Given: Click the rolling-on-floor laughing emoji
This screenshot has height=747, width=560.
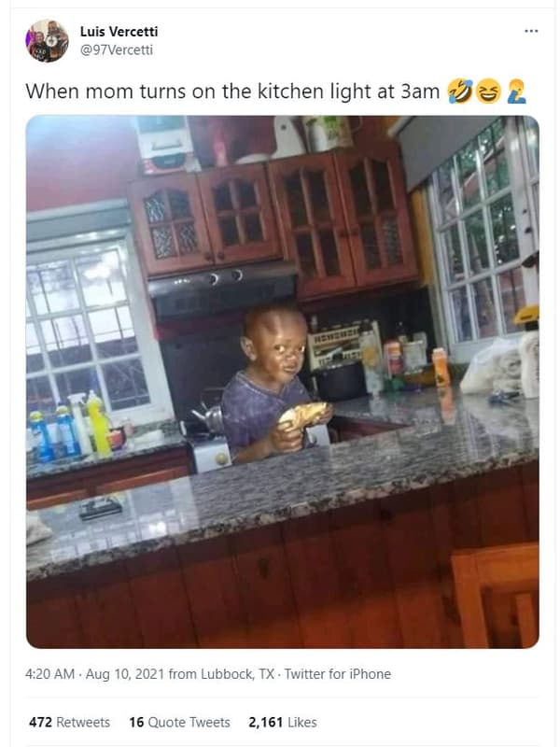Looking at the screenshot, I should point(460,92).
